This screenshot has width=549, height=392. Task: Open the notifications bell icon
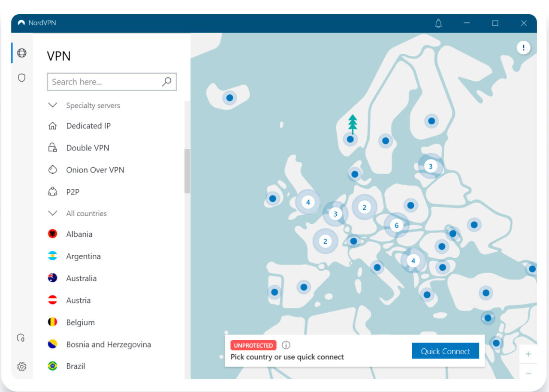(438, 23)
